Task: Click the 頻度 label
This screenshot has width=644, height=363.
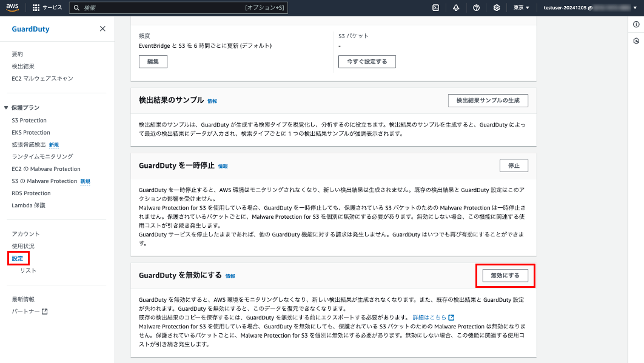Action: click(x=144, y=36)
